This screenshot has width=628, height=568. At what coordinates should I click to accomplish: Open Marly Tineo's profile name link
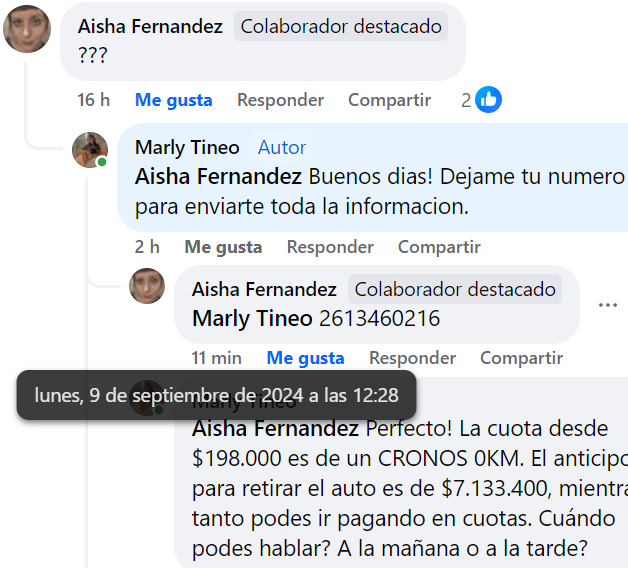coord(187,148)
